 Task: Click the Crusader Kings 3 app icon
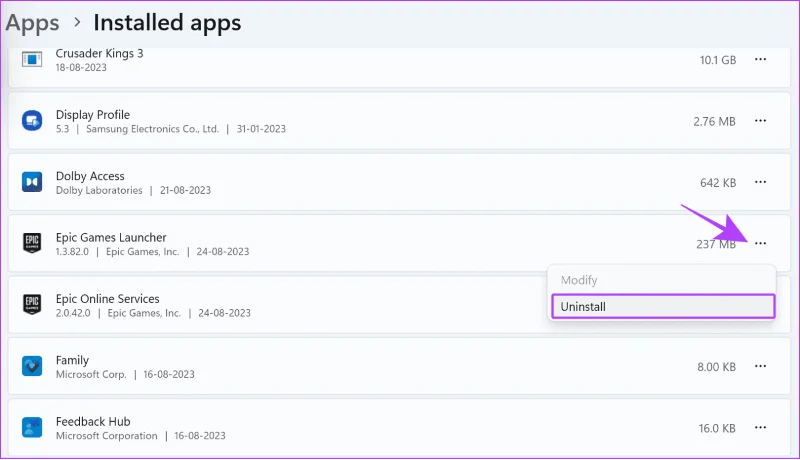tap(32, 60)
